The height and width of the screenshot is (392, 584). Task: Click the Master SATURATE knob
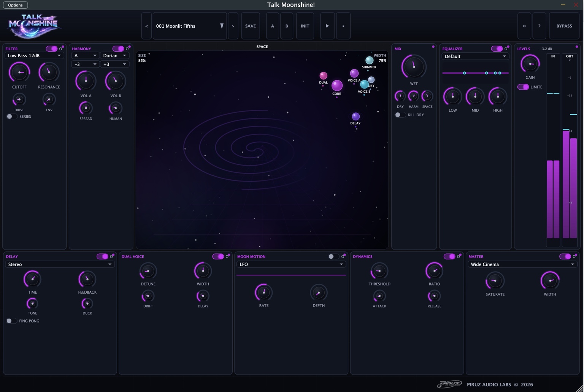tap(495, 281)
